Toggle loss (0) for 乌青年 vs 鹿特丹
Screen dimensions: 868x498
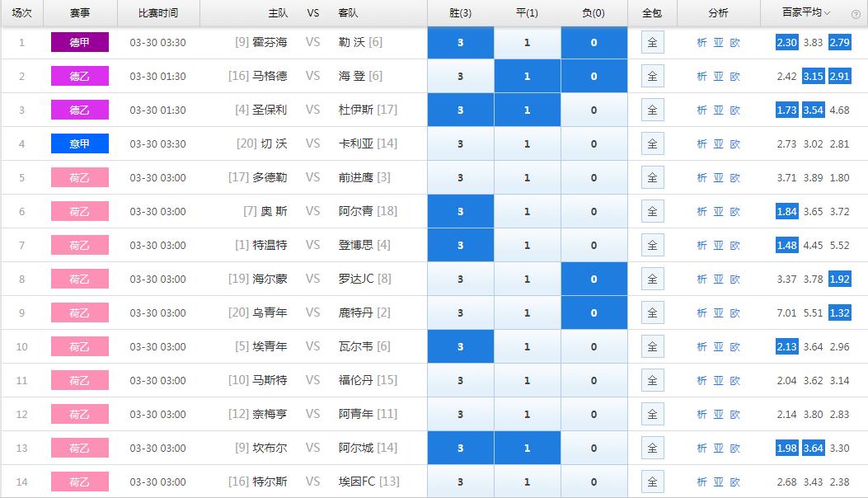[x=594, y=313]
